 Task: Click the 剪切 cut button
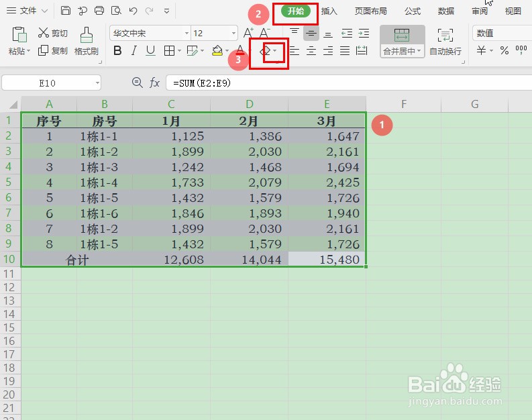pos(52,33)
